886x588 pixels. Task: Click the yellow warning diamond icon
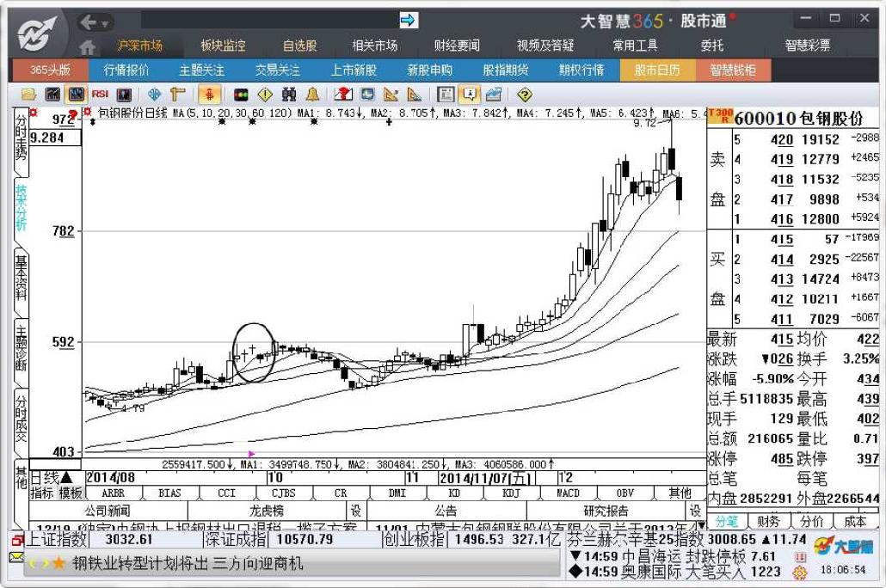pyautogui.click(x=264, y=95)
